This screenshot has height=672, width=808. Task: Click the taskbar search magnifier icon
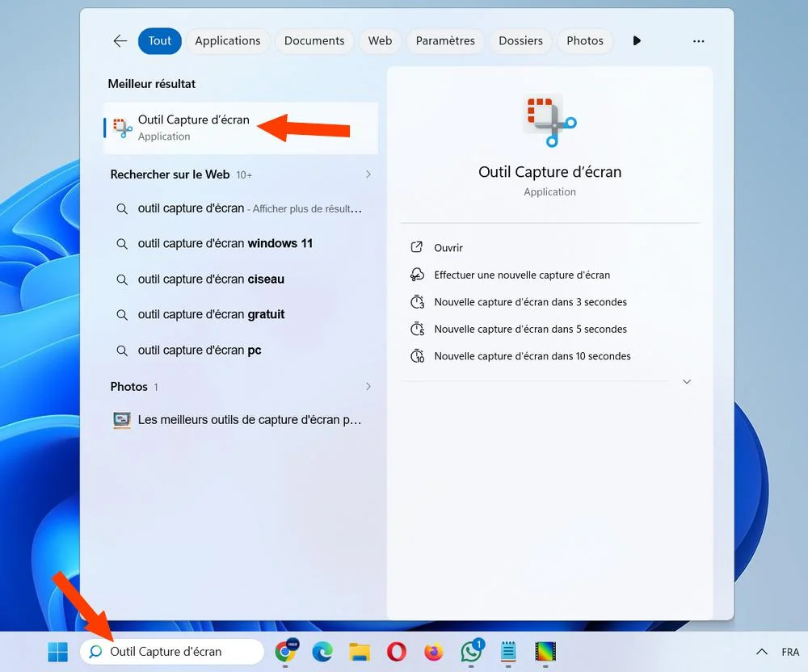pos(95,651)
